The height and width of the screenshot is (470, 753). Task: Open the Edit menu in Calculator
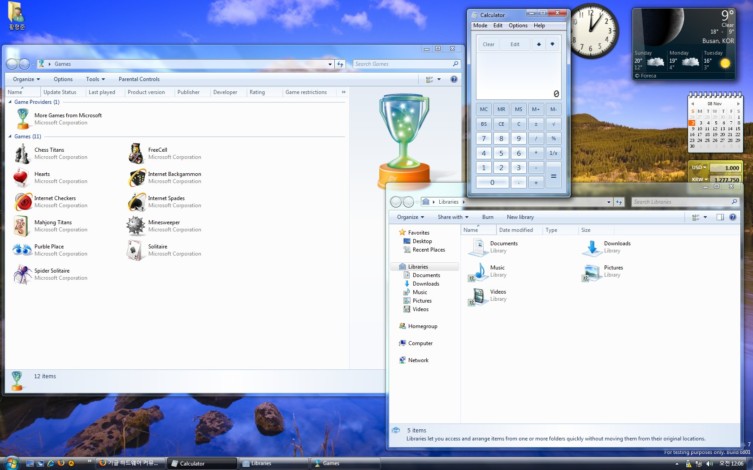point(498,25)
